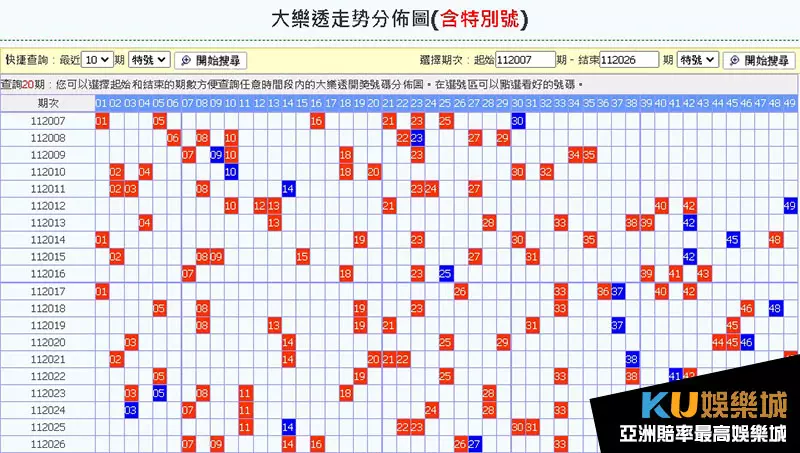The image size is (800, 453).
Task: Click blue special number 25 in row 112016
Action: pyautogui.click(x=446, y=274)
